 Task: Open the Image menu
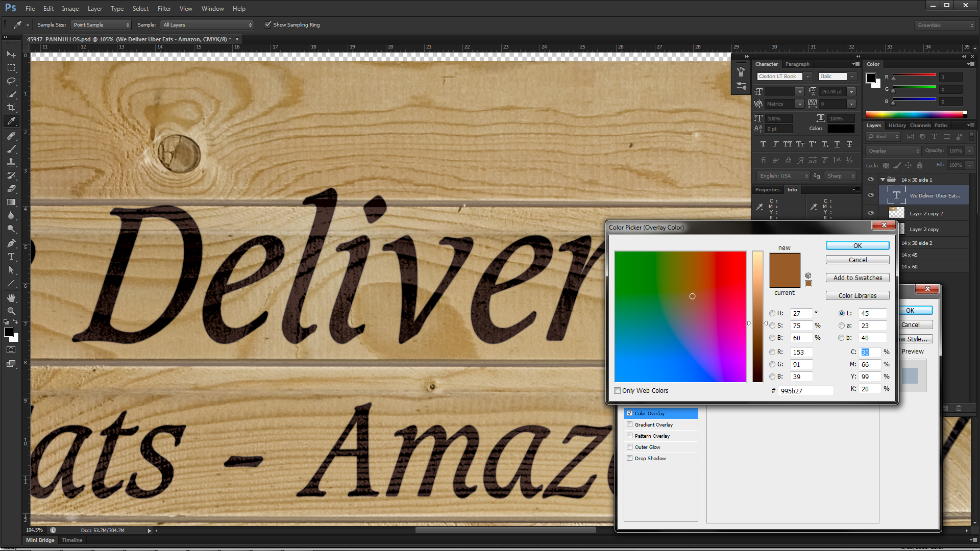tap(70, 9)
